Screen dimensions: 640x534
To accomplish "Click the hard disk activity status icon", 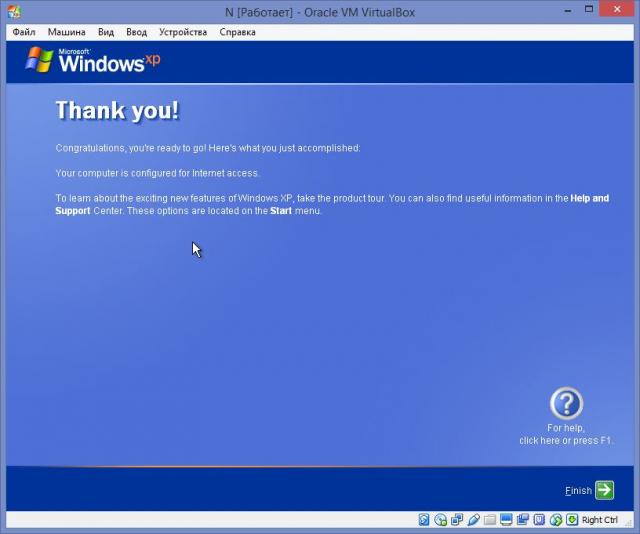I will click(x=424, y=519).
